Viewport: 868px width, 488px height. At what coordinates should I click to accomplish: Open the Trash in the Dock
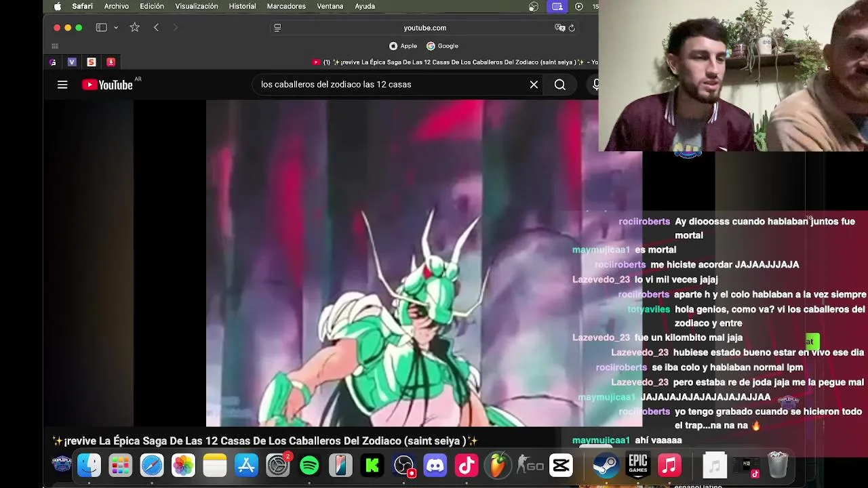pyautogui.click(x=778, y=465)
